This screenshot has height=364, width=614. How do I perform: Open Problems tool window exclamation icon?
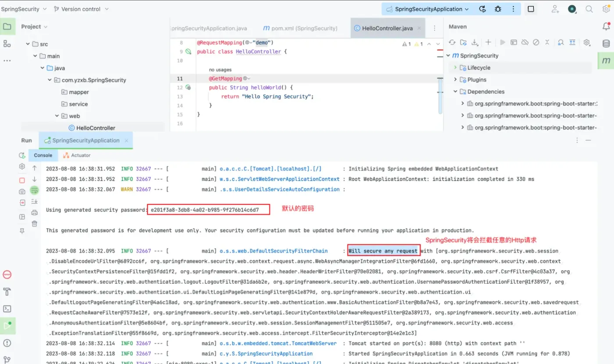(7, 343)
